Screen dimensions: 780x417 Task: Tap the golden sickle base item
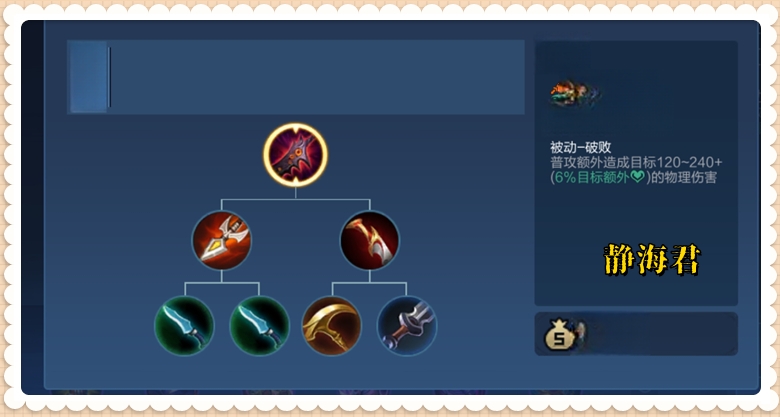click(332, 326)
